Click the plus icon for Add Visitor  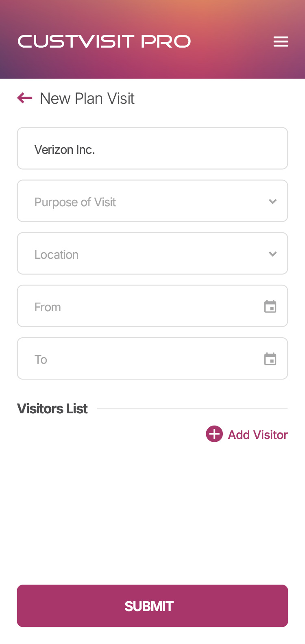pos(214,434)
